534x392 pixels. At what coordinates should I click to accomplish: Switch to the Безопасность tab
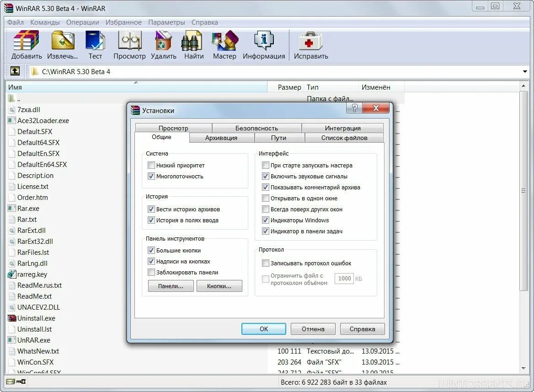(x=257, y=128)
